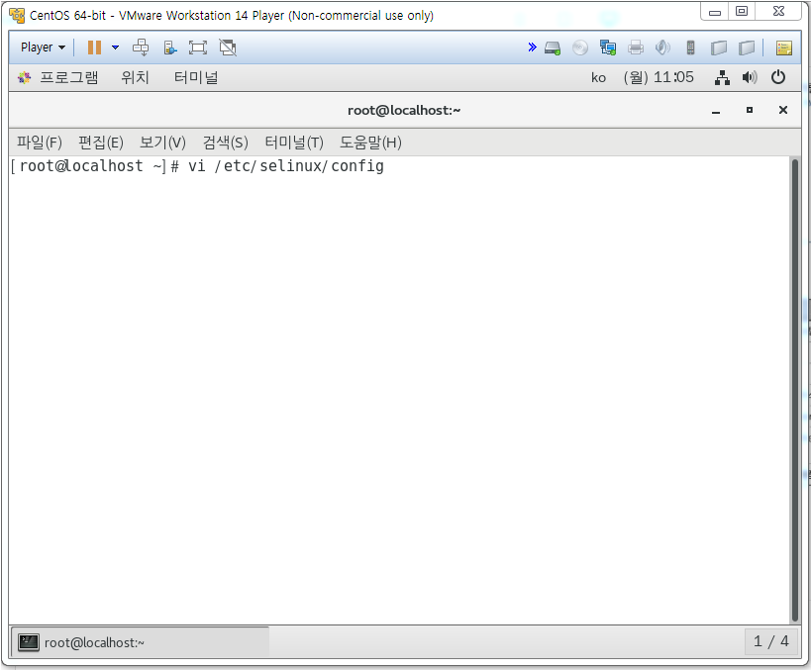Minimize the root@localhost terminal window
The height and width of the screenshot is (671, 812).
[716, 111]
